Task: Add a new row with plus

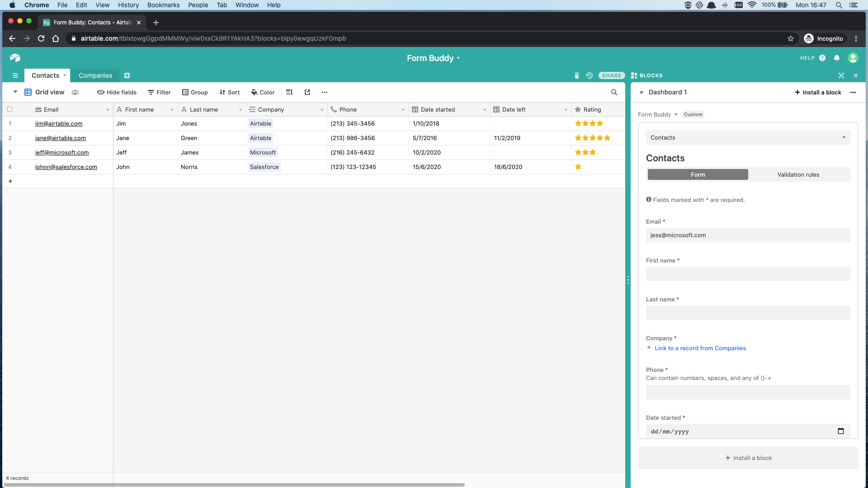Action: (x=10, y=181)
